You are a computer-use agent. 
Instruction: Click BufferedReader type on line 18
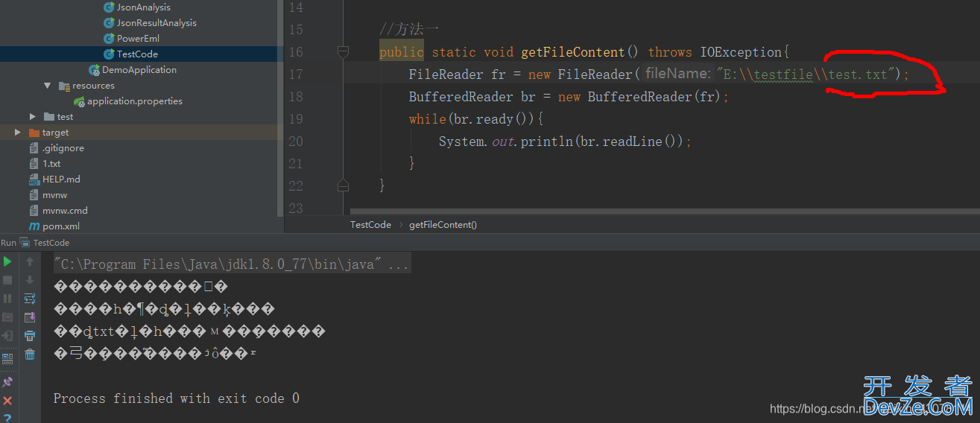(x=461, y=97)
